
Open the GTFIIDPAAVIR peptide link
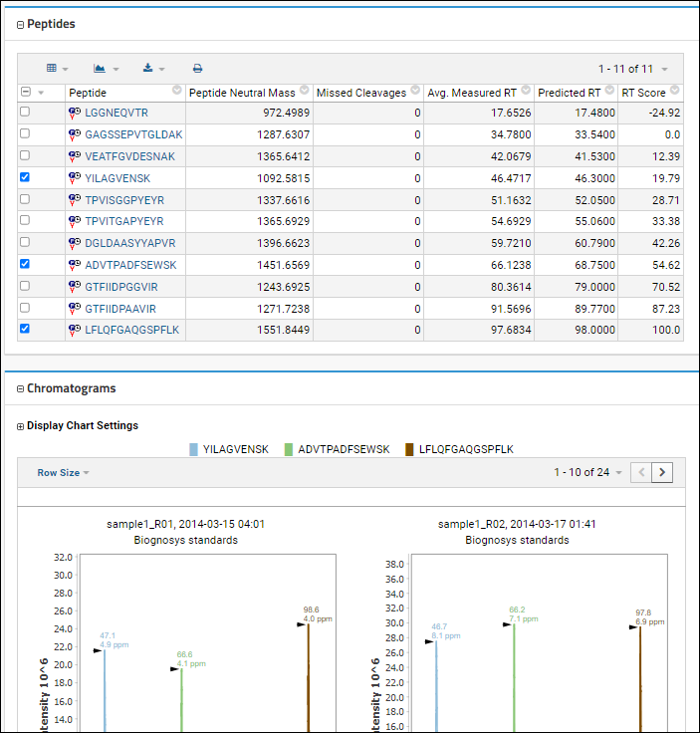click(120, 309)
